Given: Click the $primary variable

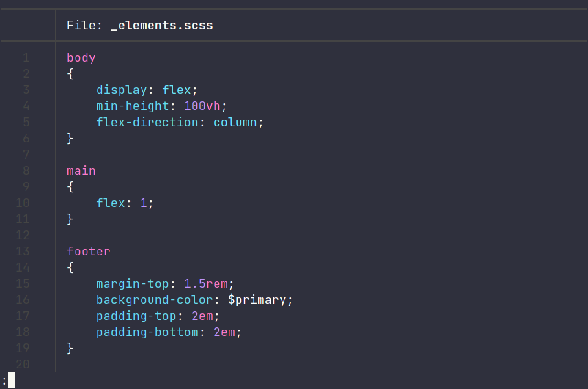Looking at the screenshot, I should tap(257, 300).
